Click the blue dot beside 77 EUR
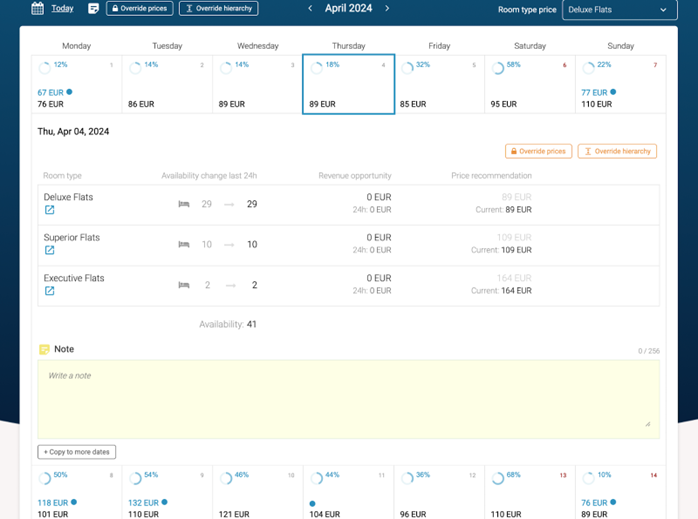The width and height of the screenshot is (698, 519). [x=613, y=92]
